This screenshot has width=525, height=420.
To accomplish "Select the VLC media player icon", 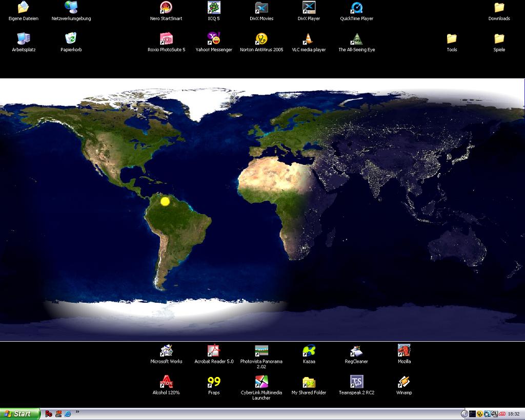I will 309,39.
